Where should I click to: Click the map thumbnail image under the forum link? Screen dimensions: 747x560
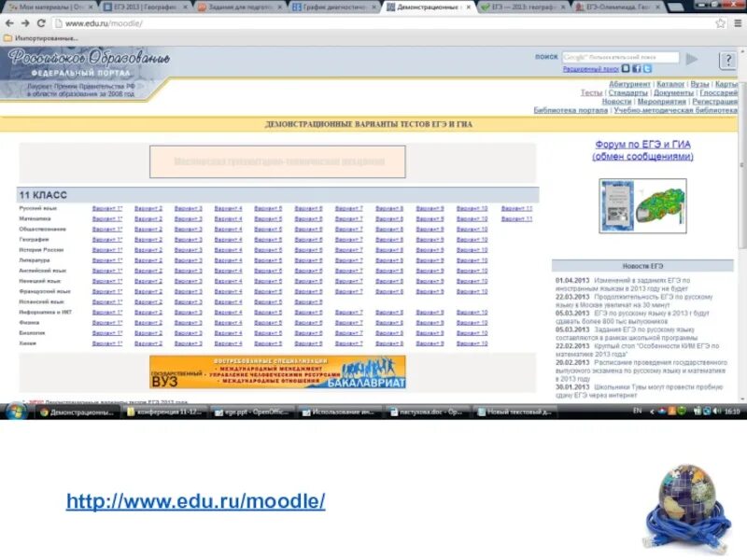click(642, 205)
